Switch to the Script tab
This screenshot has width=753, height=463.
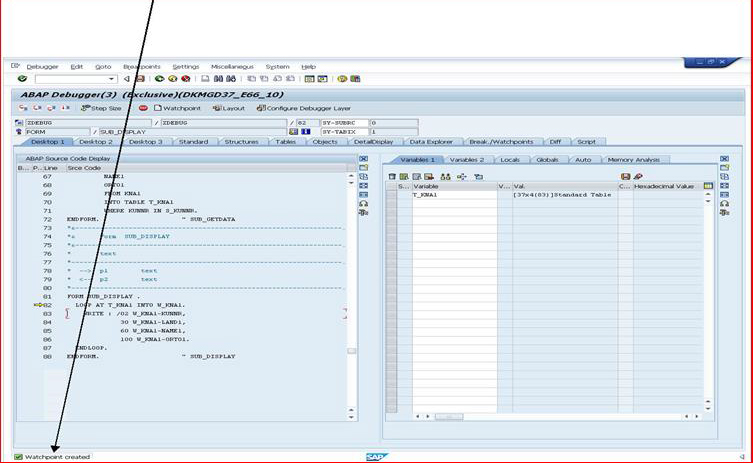pyautogui.click(x=586, y=142)
